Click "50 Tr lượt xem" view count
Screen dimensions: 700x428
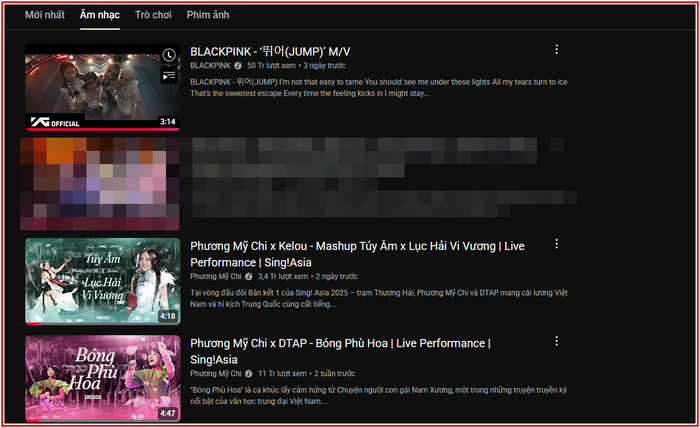click(271, 66)
